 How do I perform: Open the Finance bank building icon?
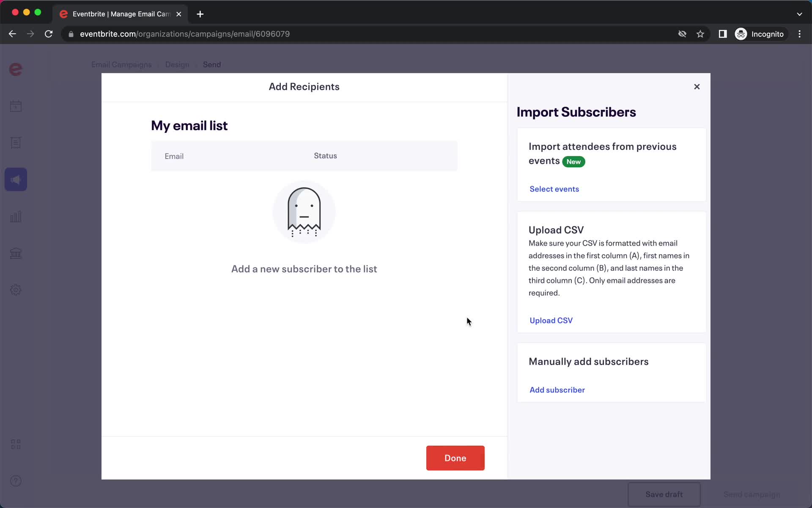tap(16, 253)
